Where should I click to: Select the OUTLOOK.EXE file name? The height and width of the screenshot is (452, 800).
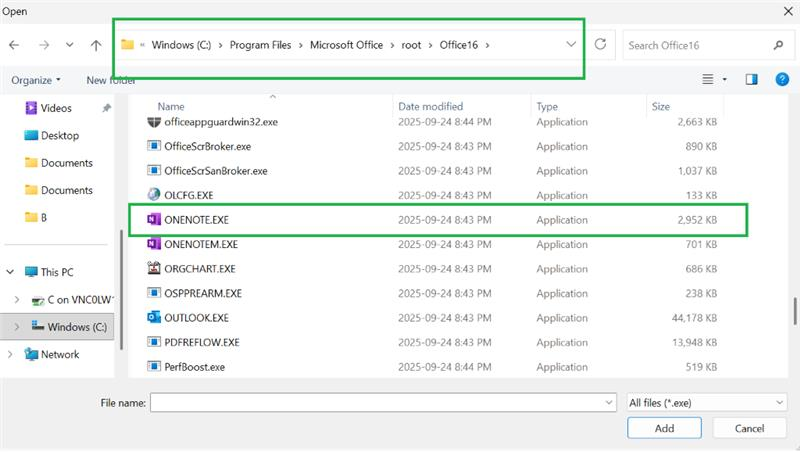pyautogui.click(x=196, y=318)
